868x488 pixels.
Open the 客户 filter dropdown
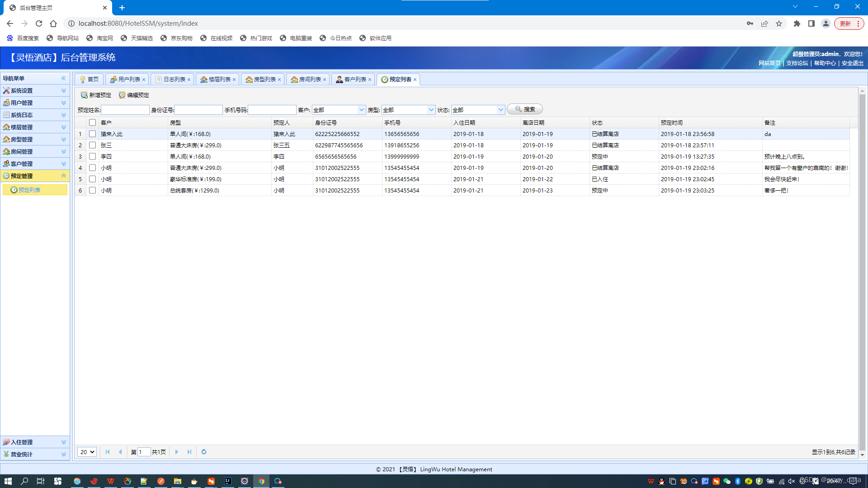pyautogui.click(x=361, y=110)
